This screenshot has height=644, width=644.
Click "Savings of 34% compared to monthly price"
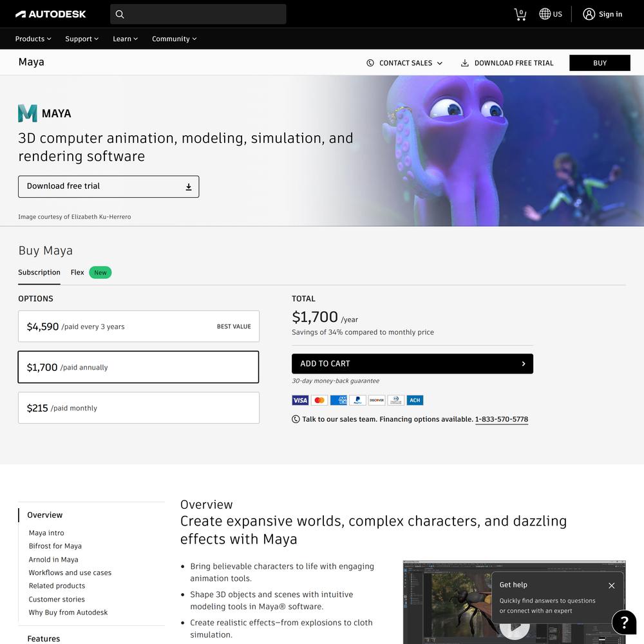coord(363,332)
